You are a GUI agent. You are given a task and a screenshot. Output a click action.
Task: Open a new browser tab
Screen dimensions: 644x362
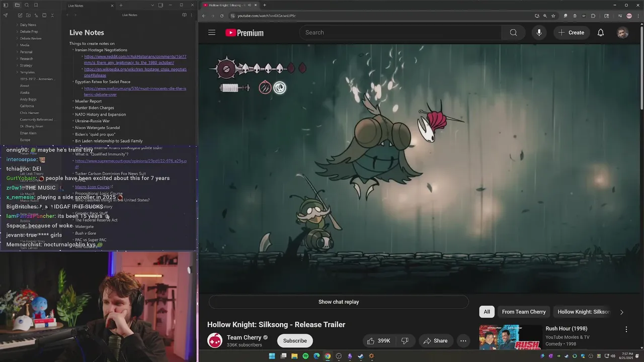point(265,5)
